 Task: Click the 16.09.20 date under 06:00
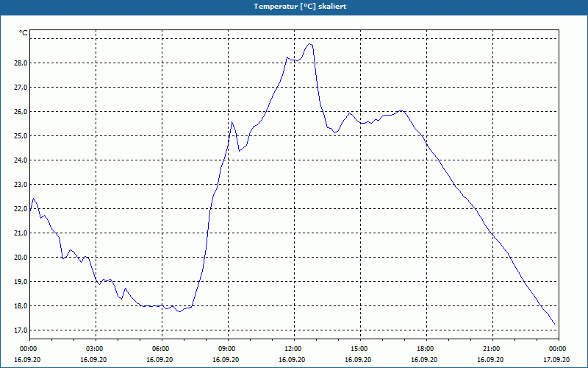pyautogui.click(x=159, y=360)
